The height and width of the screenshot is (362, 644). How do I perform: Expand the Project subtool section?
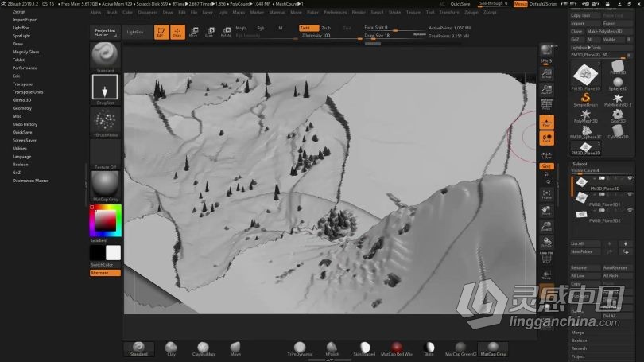click(578, 356)
